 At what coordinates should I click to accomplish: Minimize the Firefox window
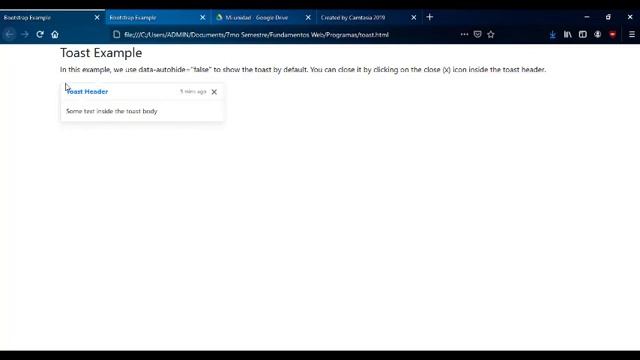click(587, 17)
